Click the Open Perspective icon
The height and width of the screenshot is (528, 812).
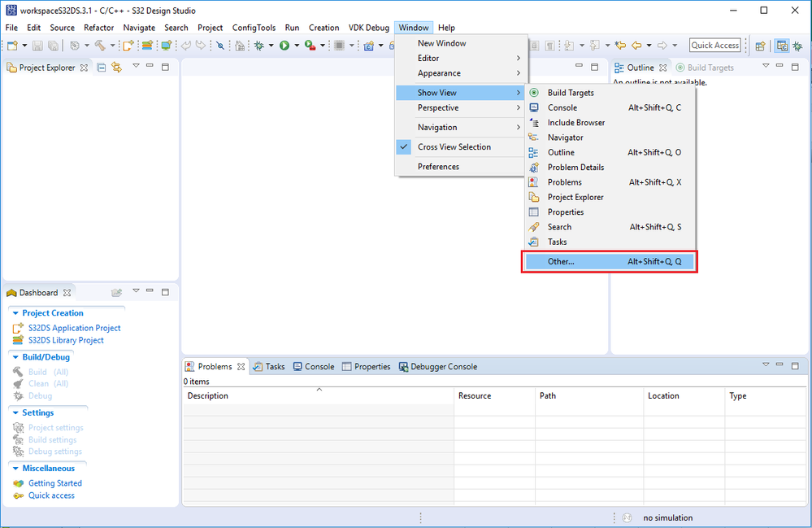tap(760, 46)
